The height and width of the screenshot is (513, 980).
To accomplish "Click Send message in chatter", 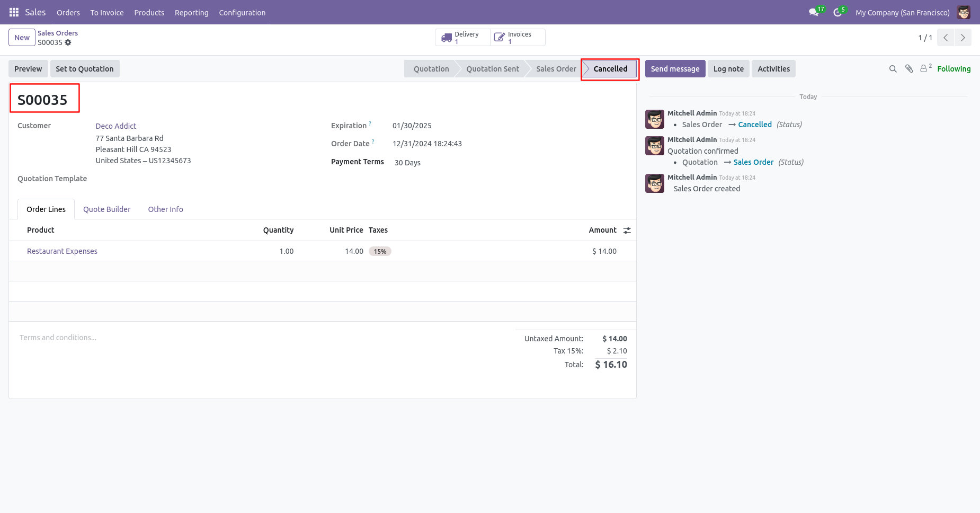I will tap(675, 69).
